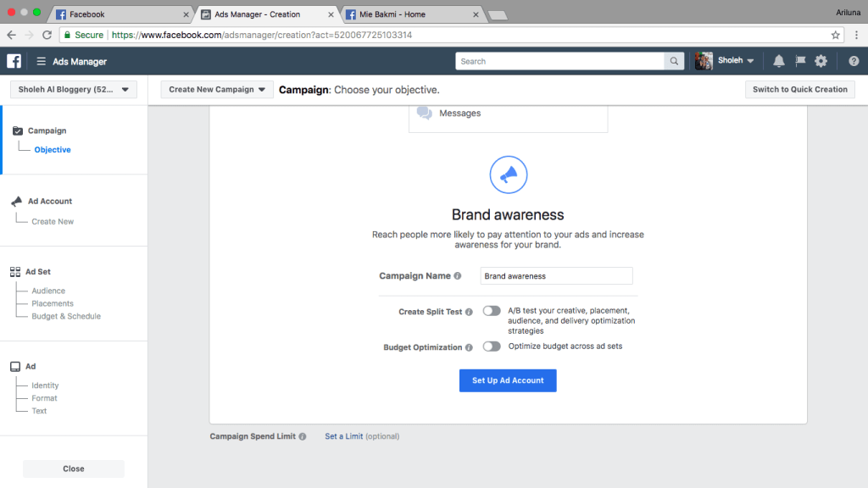The image size is (868, 488).
Task: Click the Brand awareness megaphone icon
Action: click(x=509, y=175)
